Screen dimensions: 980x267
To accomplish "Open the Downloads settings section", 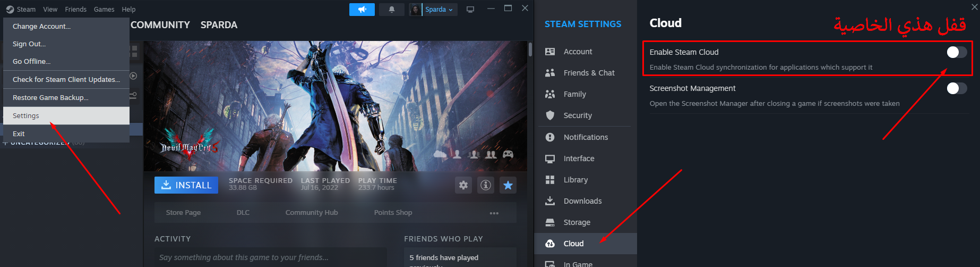I will (582, 201).
